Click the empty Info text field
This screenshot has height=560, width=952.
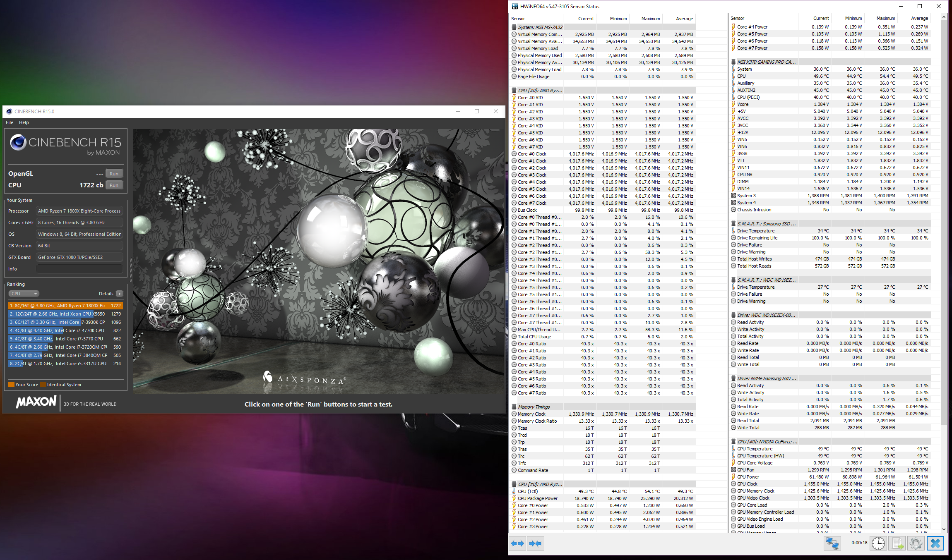click(x=79, y=269)
